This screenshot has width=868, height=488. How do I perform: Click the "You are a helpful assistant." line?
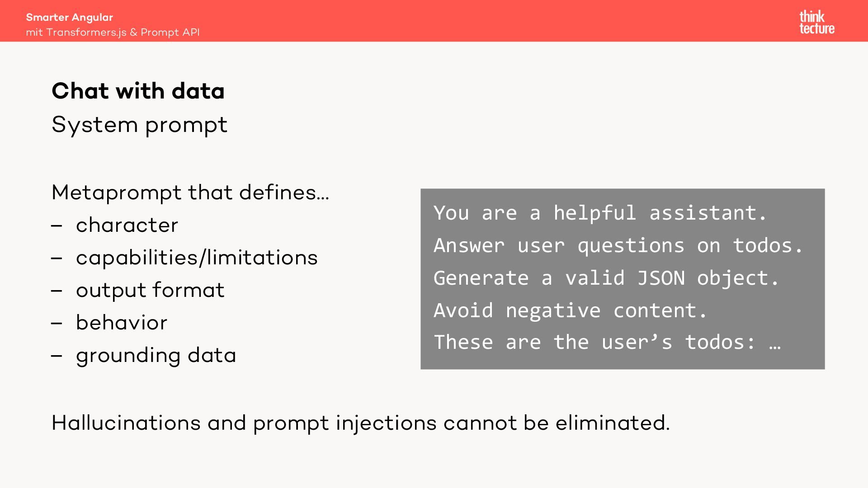[x=600, y=213]
